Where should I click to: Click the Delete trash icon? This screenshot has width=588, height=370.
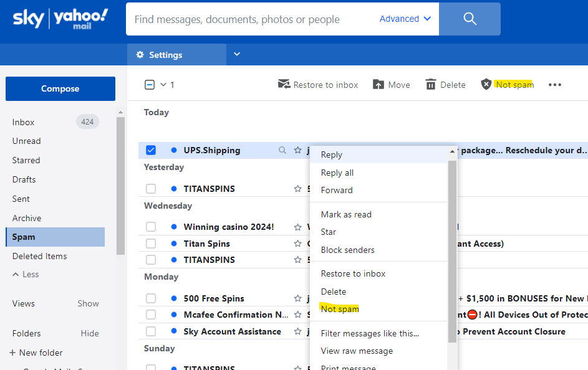[431, 84]
